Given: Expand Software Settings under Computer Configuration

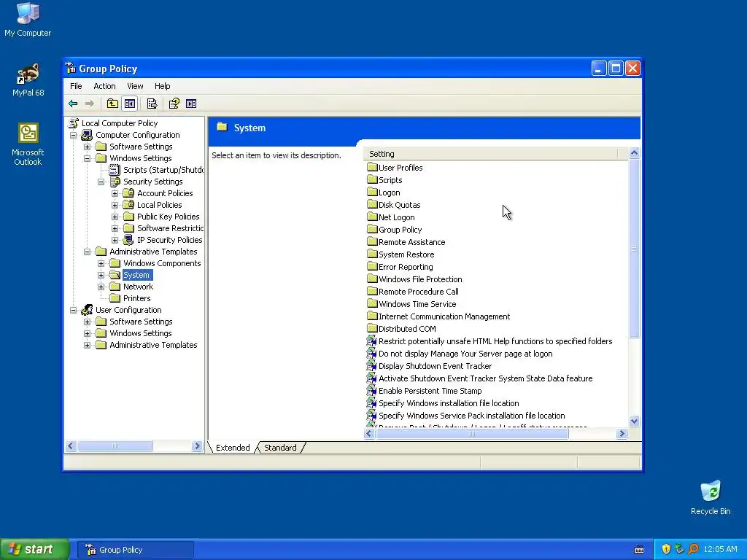Looking at the screenshot, I should [88, 147].
